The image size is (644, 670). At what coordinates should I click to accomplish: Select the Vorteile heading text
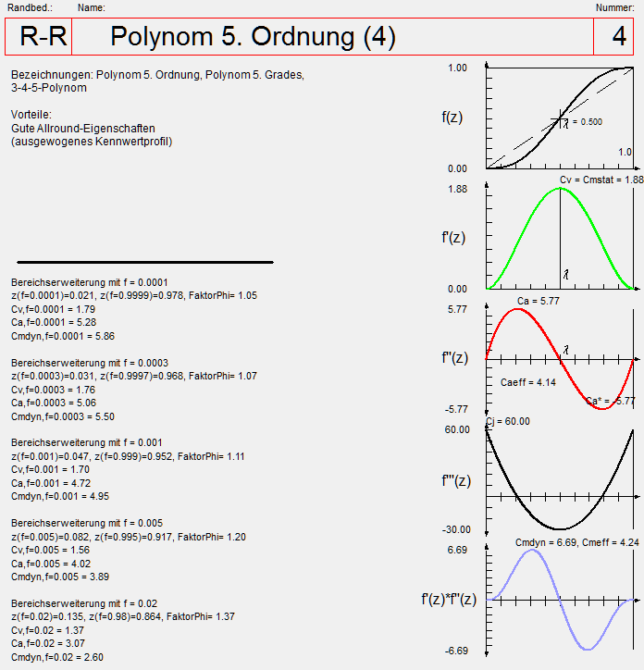click(31, 115)
